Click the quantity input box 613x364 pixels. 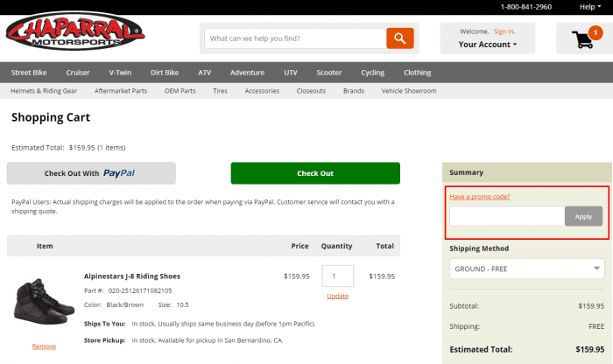pos(337,276)
